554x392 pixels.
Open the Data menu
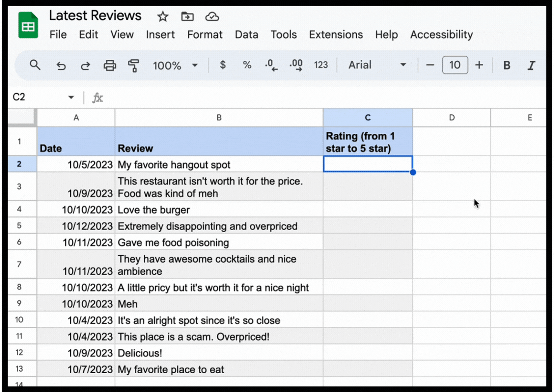pyautogui.click(x=246, y=35)
